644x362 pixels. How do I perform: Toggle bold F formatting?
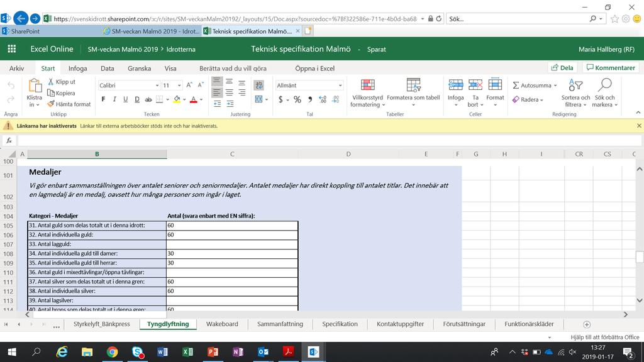pos(103,99)
